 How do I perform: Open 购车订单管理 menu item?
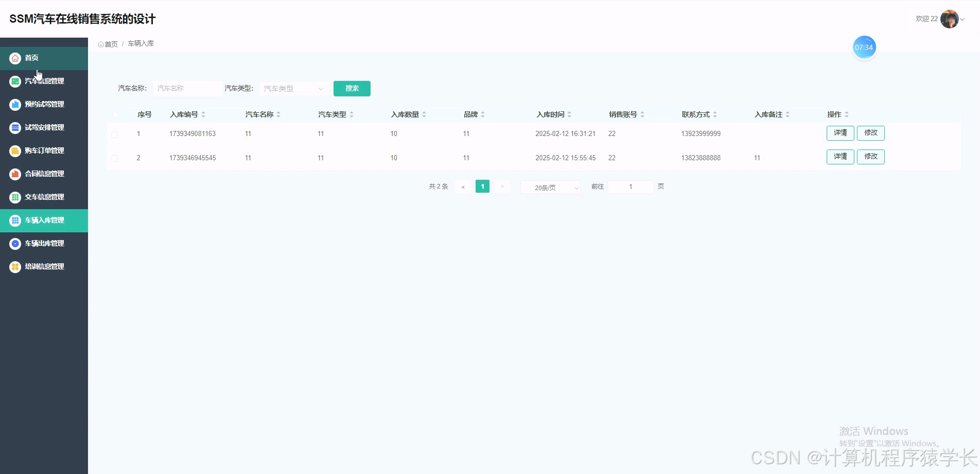tap(44, 151)
